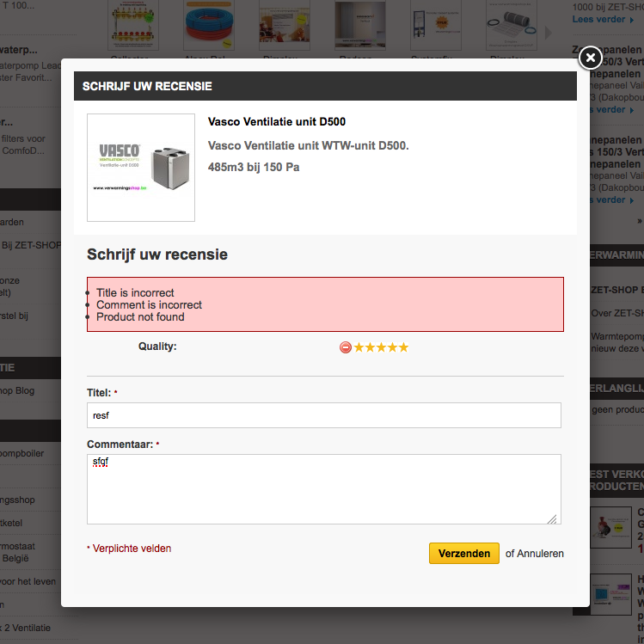This screenshot has width=644, height=644.
Task: Click inside the Commentaar text area
Action: point(323,489)
